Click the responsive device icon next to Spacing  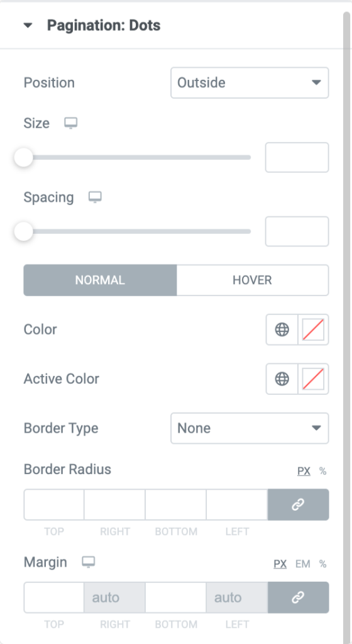[95, 197]
